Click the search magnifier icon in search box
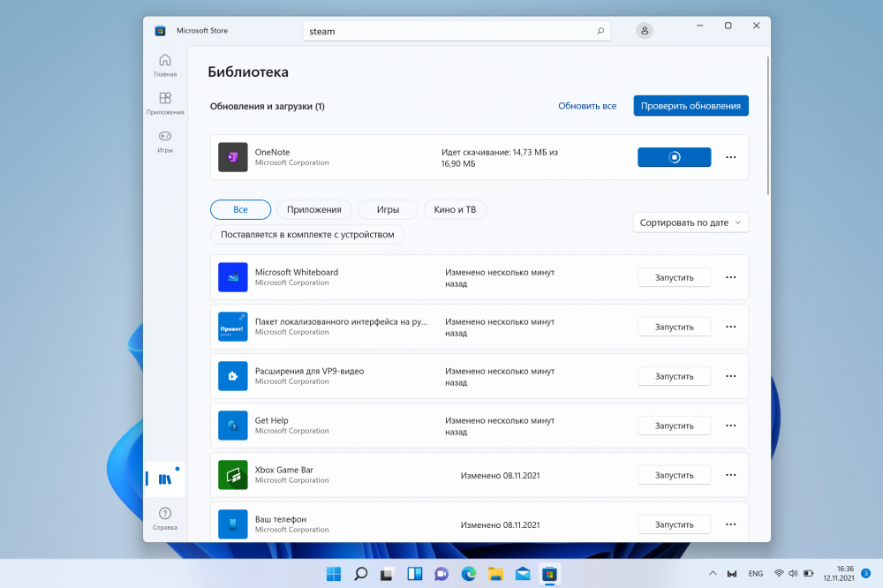 coord(600,31)
